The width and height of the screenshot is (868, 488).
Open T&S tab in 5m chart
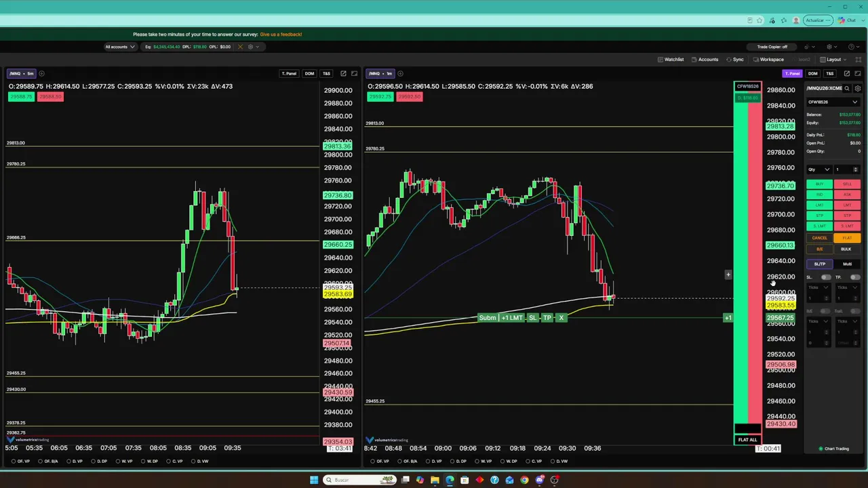[326, 73]
